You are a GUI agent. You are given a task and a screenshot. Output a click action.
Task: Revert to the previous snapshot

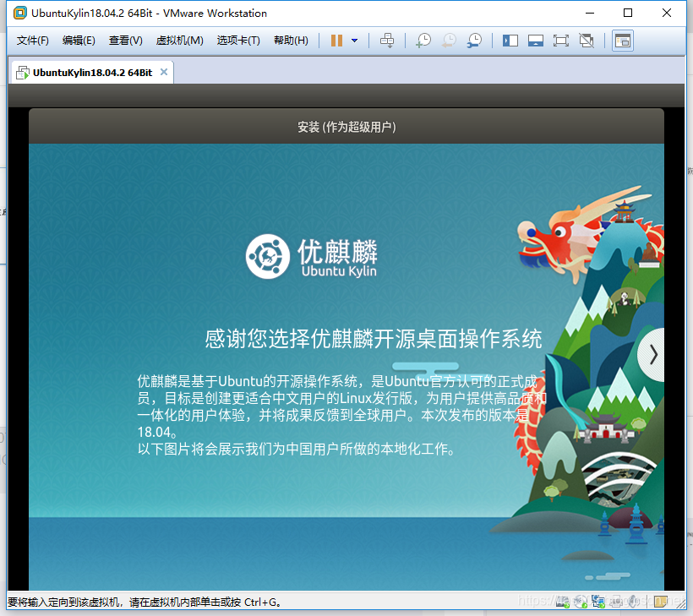coord(449,41)
